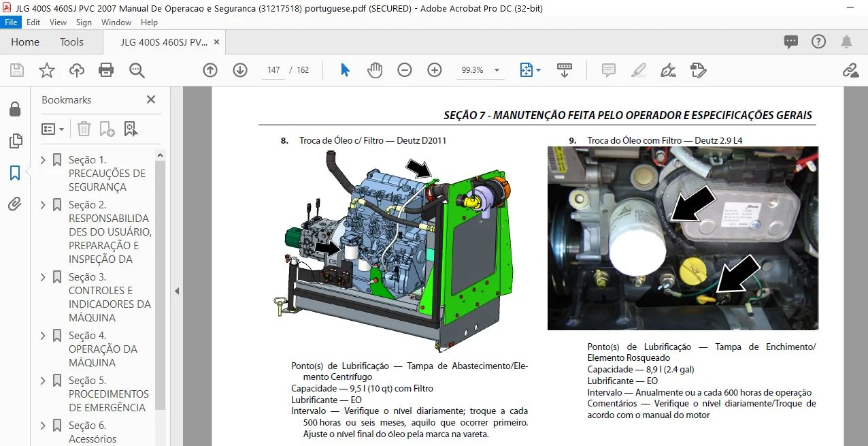Open the Sign menu
Viewport: 868px width, 446px height.
[x=84, y=22]
